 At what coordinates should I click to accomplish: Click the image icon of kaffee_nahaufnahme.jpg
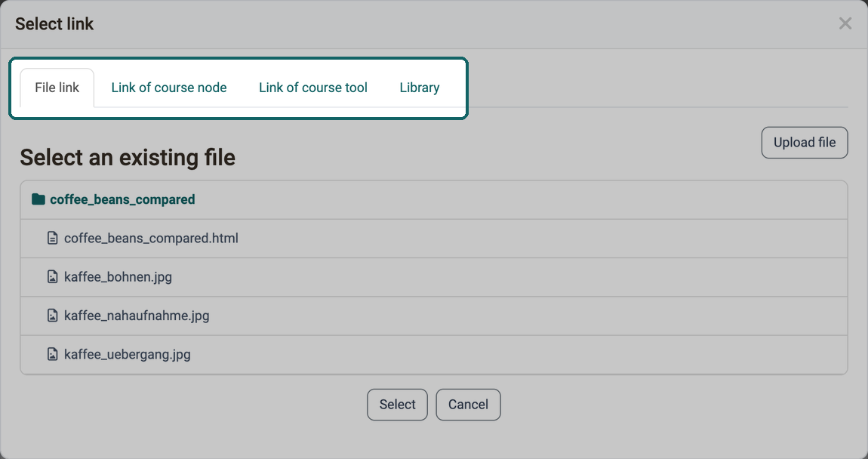(52, 316)
